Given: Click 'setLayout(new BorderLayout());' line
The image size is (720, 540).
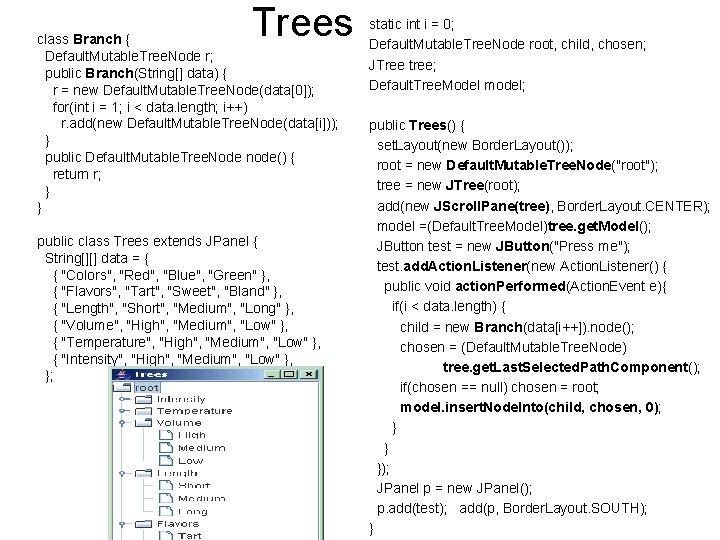Looking at the screenshot, I should click(475, 145).
